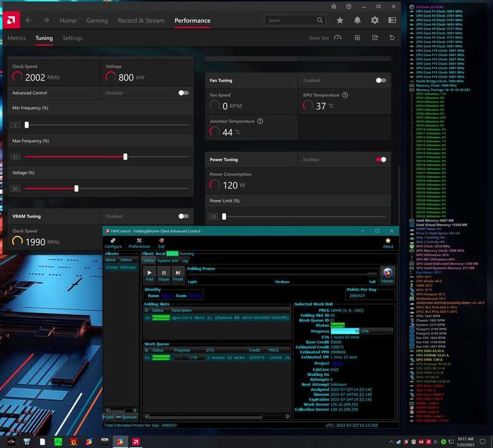The image size is (493, 448).
Task: Open AMD settings gear icon
Action: click(x=375, y=20)
